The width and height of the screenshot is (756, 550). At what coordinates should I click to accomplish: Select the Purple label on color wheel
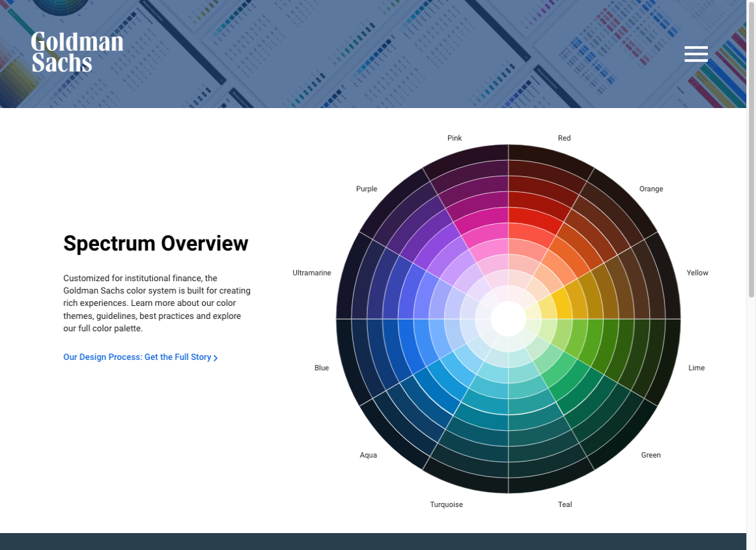(x=367, y=189)
